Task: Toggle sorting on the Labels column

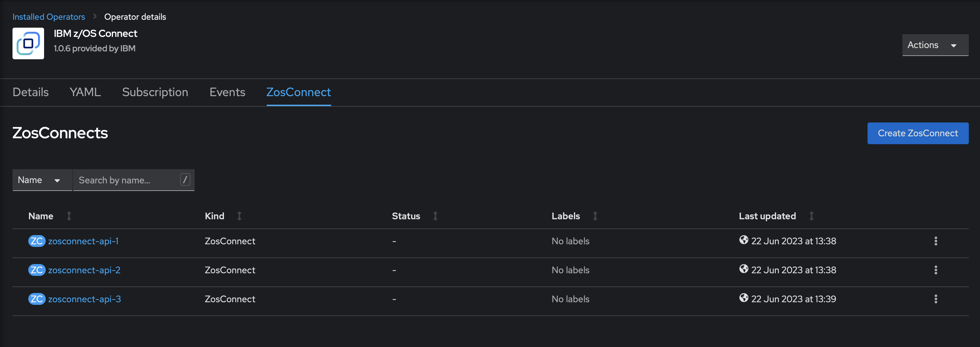Action: click(595, 216)
